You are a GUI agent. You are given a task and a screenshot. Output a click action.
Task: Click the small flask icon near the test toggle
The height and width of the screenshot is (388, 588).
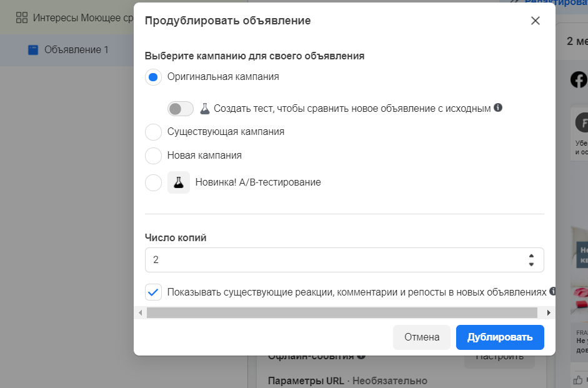tap(206, 109)
